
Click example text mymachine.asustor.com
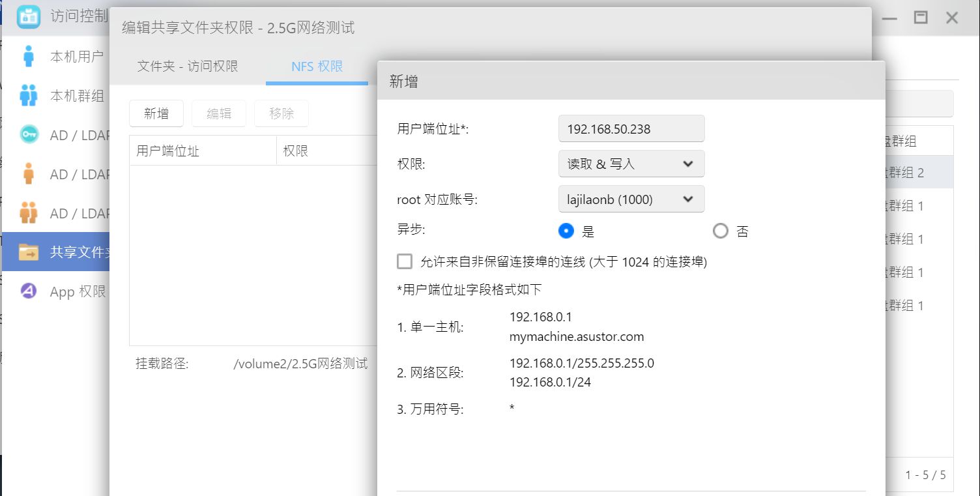click(x=577, y=337)
